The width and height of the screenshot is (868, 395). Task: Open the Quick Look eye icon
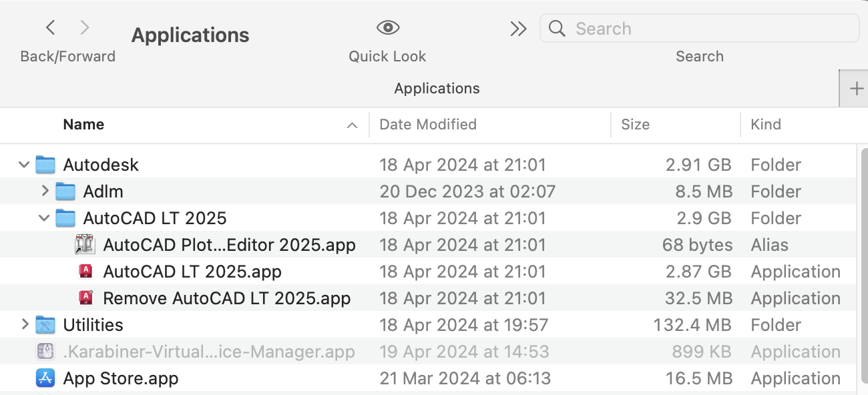coord(387,29)
